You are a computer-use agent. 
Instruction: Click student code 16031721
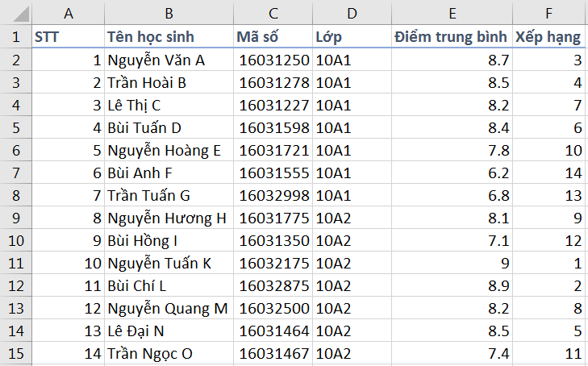tap(273, 150)
